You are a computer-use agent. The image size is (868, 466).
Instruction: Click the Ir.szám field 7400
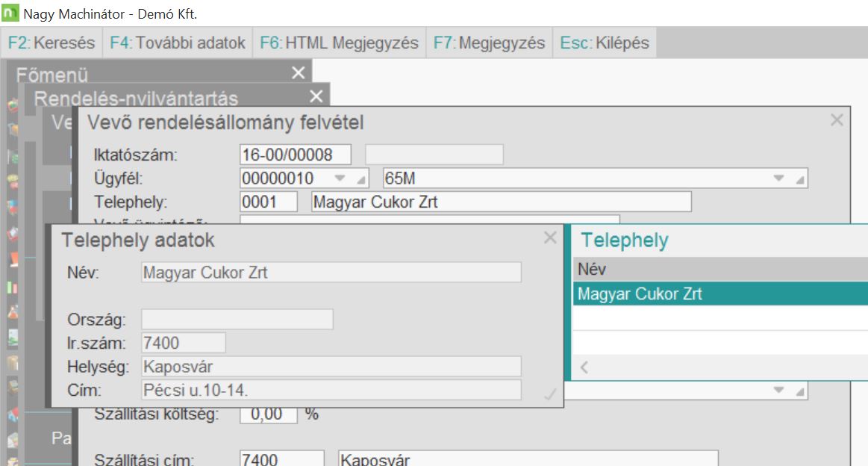click(x=184, y=343)
